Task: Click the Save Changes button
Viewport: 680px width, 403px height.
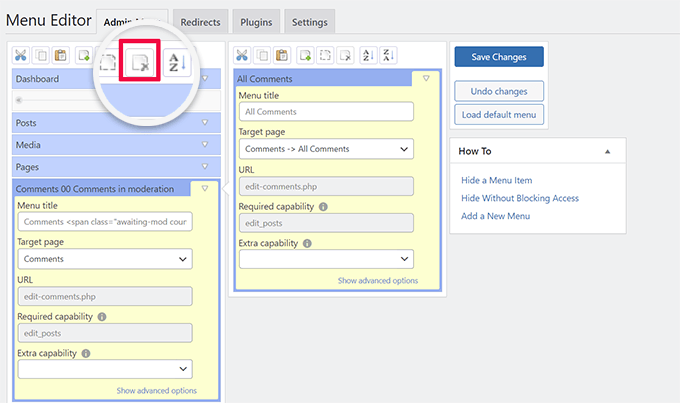Action: [x=499, y=57]
